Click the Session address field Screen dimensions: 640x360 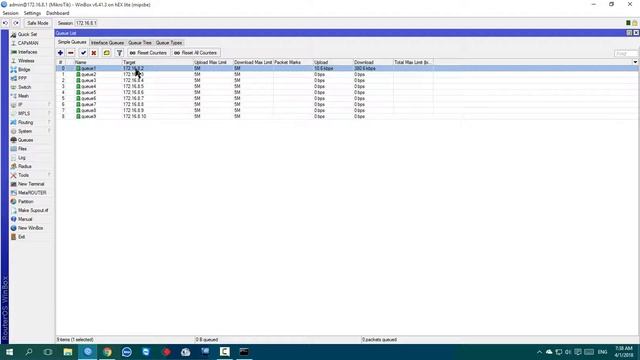pos(86,23)
